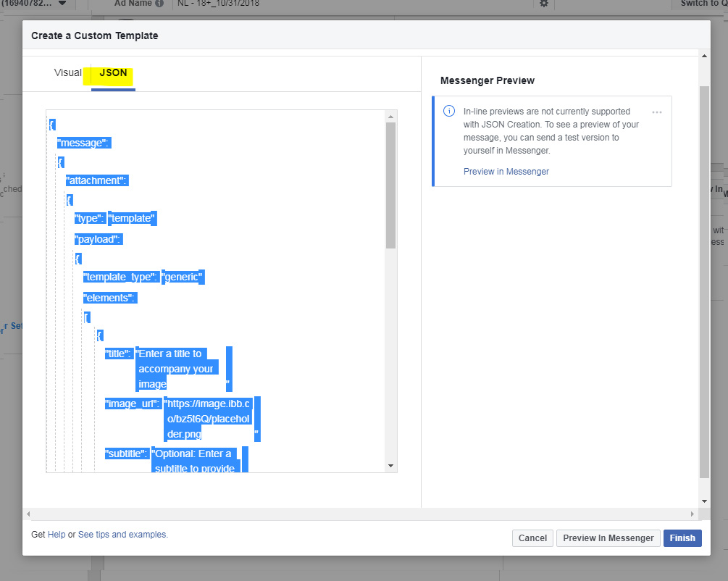Click the placeholder image URL value
This screenshot has width=728, height=581.
pyautogui.click(x=209, y=419)
